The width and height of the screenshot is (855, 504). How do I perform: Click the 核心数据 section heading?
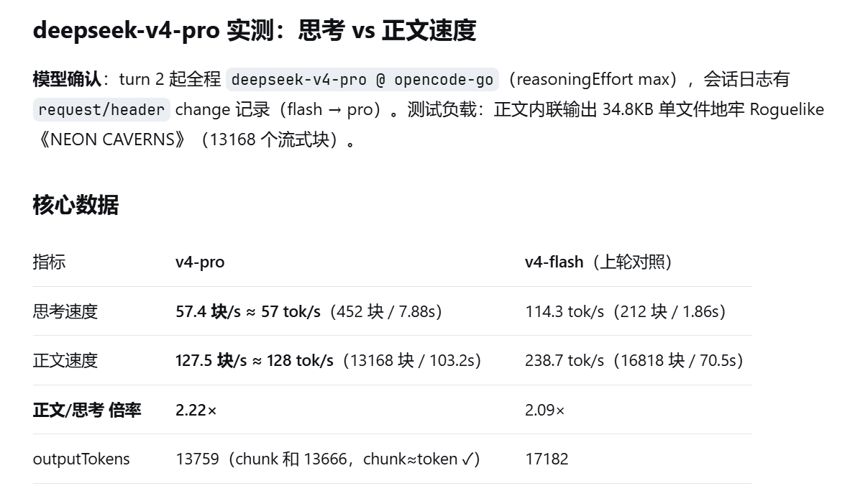(x=76, y=205)
